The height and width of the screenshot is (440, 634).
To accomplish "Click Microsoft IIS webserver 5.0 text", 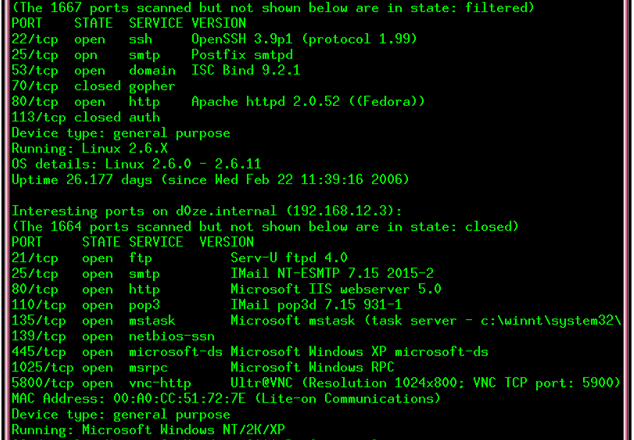I will point(336,289).
